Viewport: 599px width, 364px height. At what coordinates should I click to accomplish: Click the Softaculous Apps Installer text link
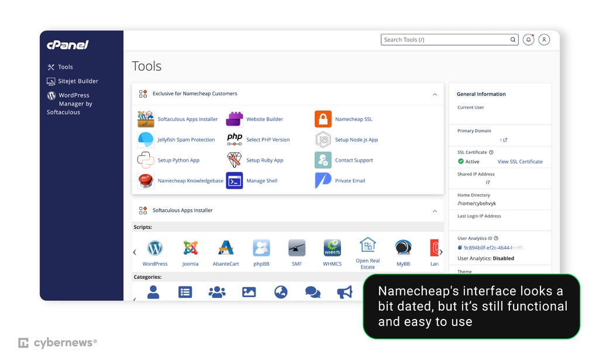coord(188,119)
